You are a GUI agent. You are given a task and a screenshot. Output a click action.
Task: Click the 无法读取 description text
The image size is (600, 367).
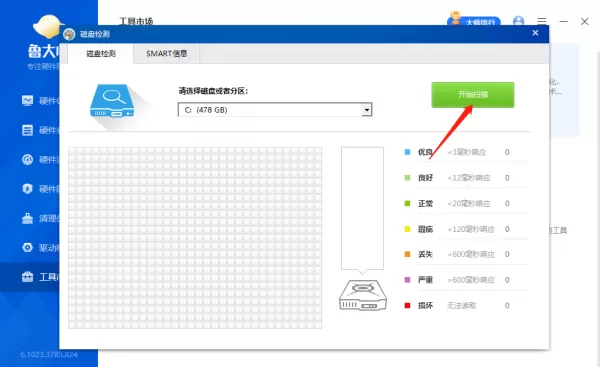click(x=462, y=305)
